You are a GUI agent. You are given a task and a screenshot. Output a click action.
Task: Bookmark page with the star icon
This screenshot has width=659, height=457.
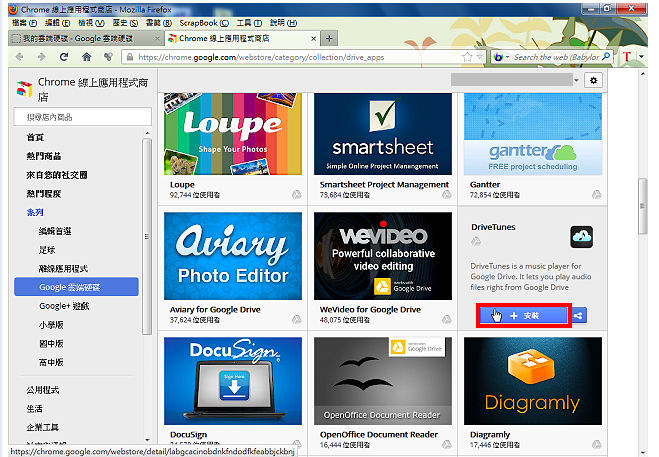(467, 57)
